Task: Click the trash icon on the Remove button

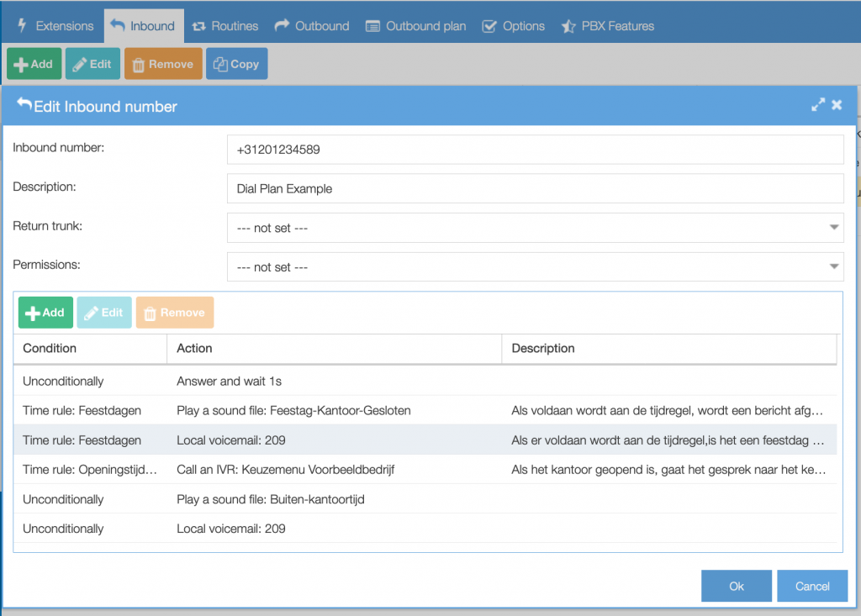Action: (x=137, y=63)
